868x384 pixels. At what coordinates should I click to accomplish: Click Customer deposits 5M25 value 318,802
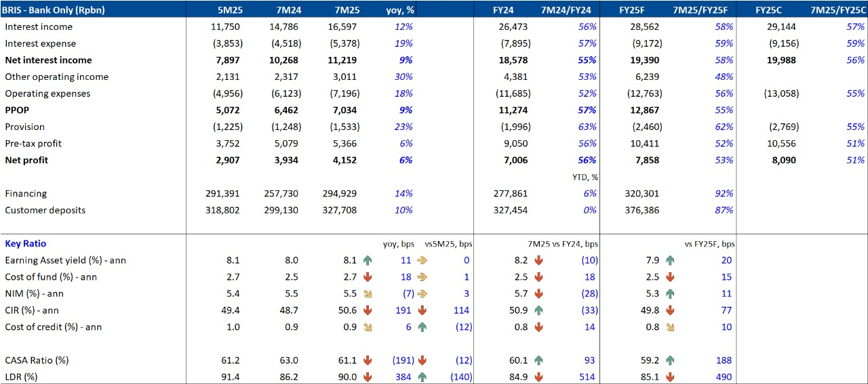pos(222,211)
